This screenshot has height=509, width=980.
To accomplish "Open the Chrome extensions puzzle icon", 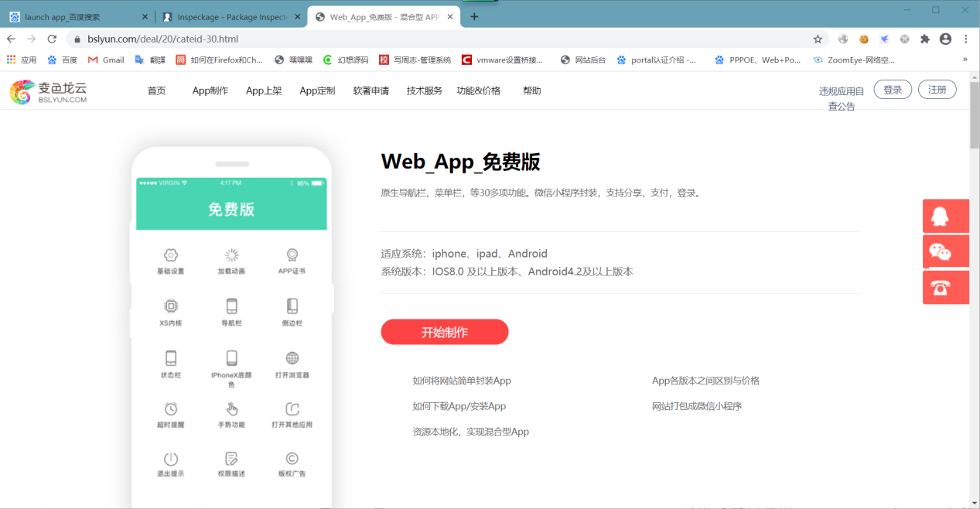I will point(925,39).
